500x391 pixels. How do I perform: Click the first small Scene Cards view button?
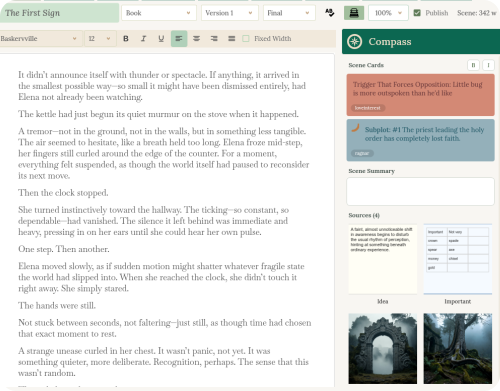[x=473, y=65]
